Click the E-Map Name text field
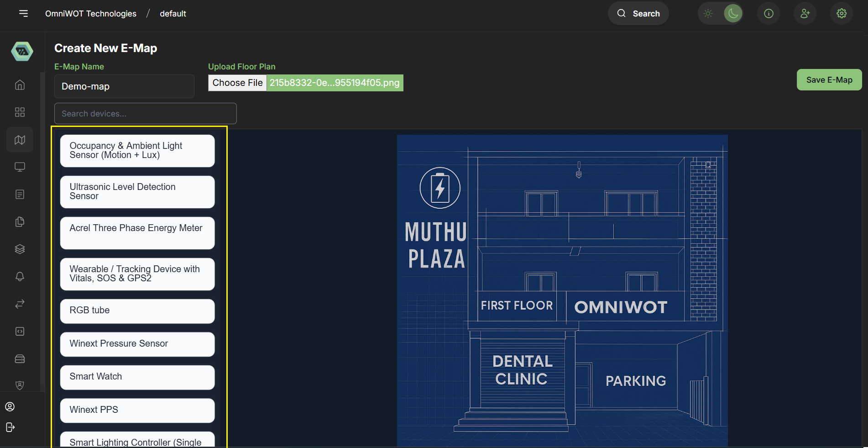Image resolution: width=868 pixels, height=448 pixels. point(124,87)
